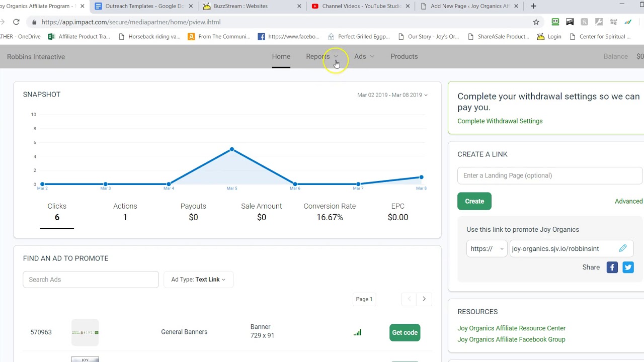Open Advanced link creation options
This screenshot has height=362, width=644.
(x=629, y=201)
